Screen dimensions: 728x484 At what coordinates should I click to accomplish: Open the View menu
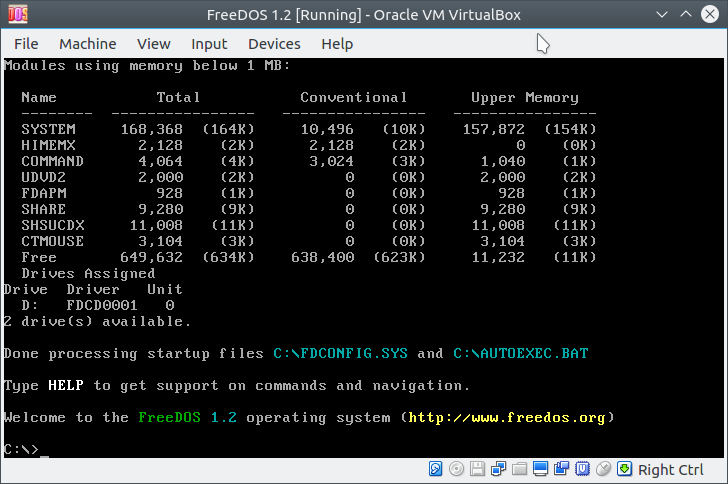[x=154, y=44]
